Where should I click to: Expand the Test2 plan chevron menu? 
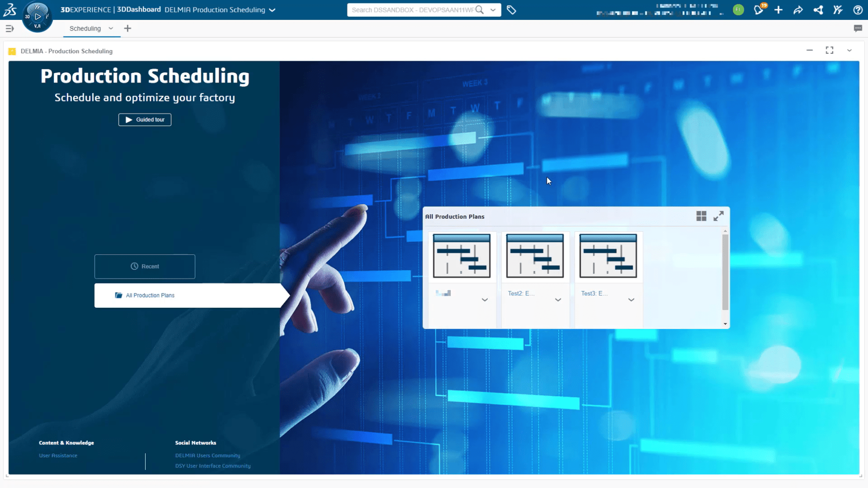point(558,300)
